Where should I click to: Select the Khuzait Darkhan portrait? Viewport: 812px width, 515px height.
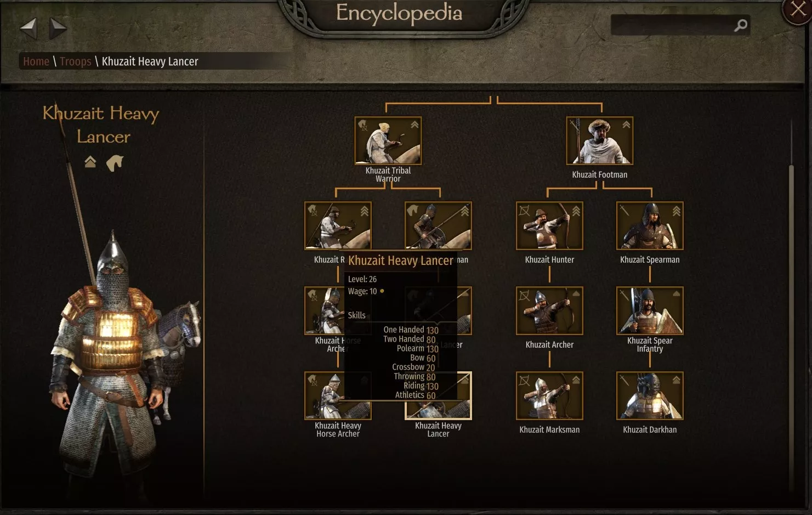650,395
